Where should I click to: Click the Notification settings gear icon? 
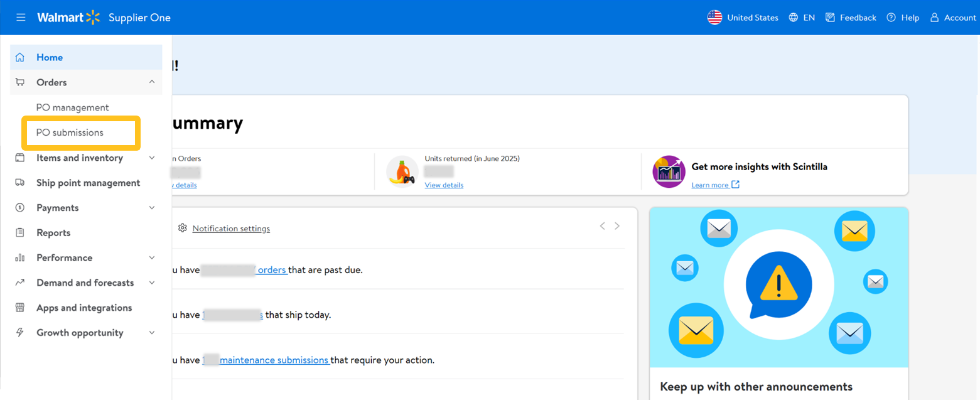182,228
